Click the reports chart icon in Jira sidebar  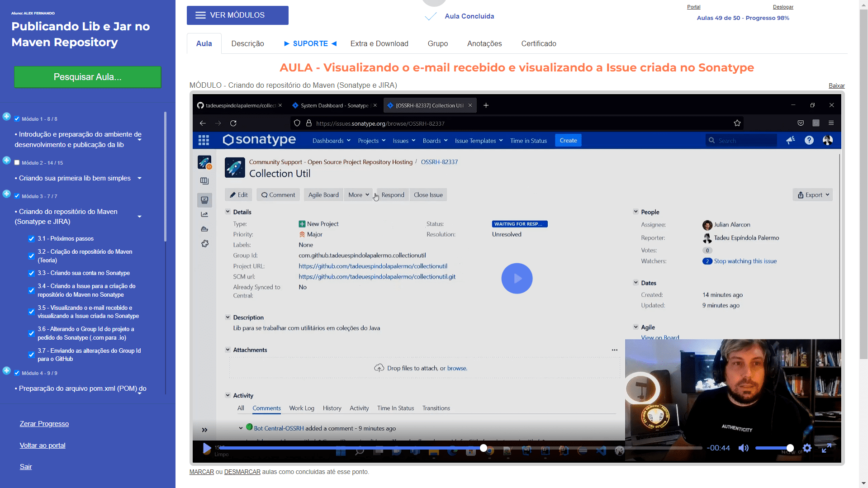204,214
